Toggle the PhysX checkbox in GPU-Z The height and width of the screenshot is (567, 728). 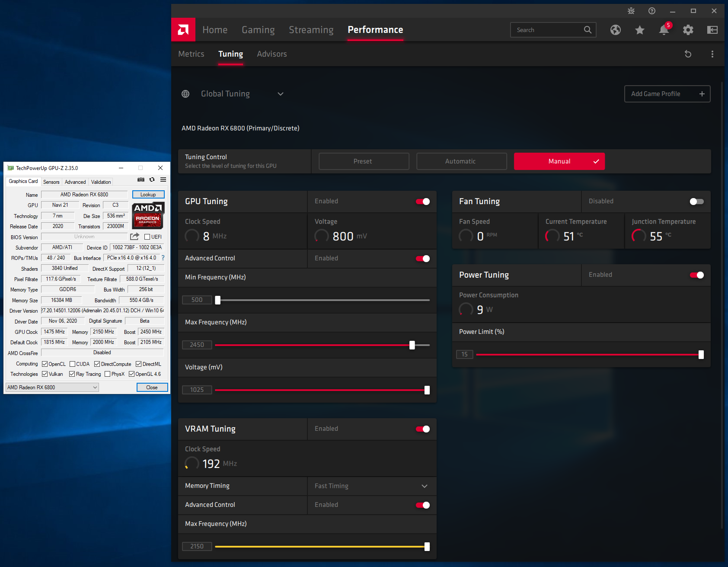108,374
